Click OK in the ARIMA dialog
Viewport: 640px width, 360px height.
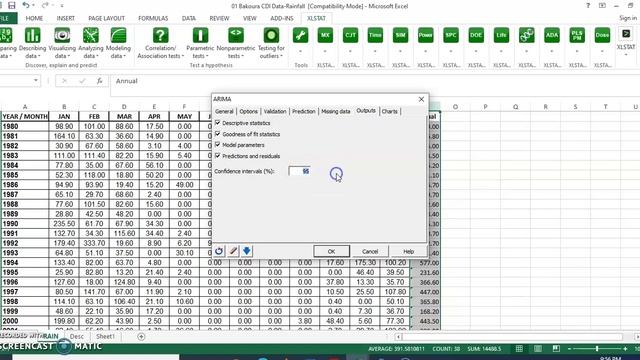[331, 251]
